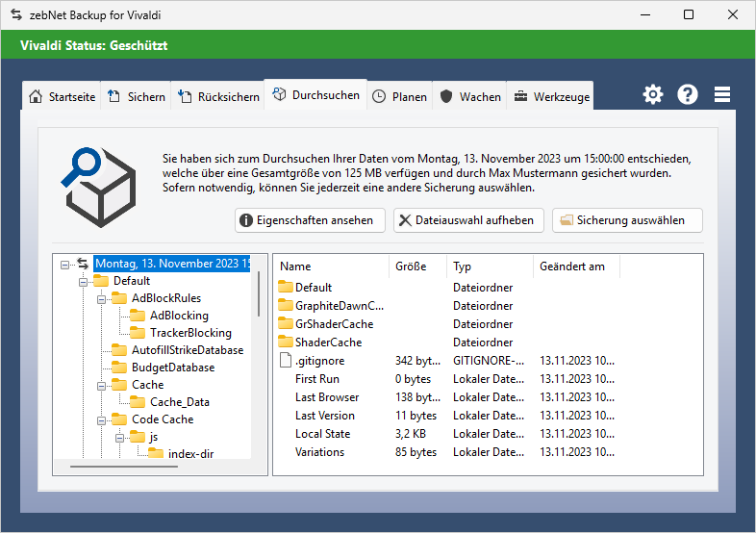
Task: Go to the Planen tab
Action: pos(399,97)
